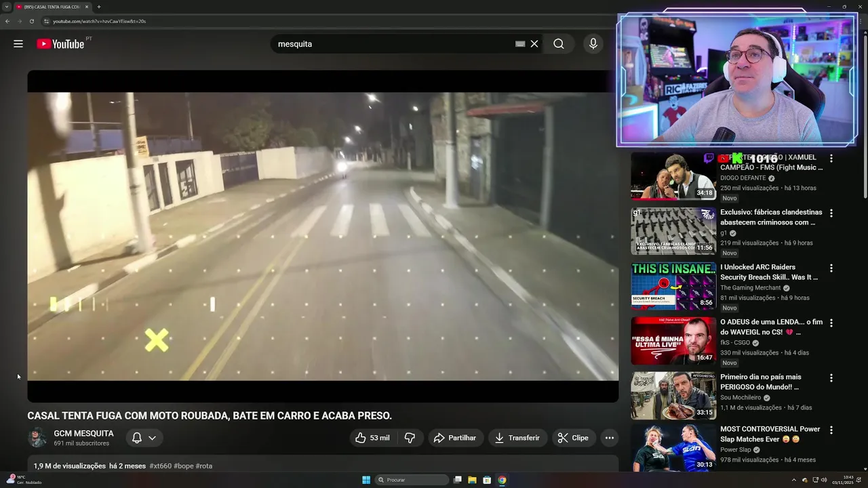
Task: Go to the YouTube home logo
Action: coord(60,44)
